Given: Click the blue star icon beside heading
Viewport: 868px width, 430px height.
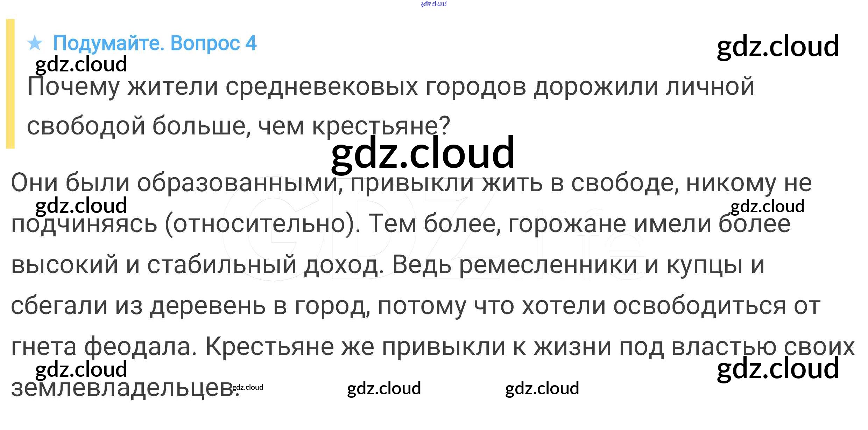Looking at the screenshot, I should (35, 43).
